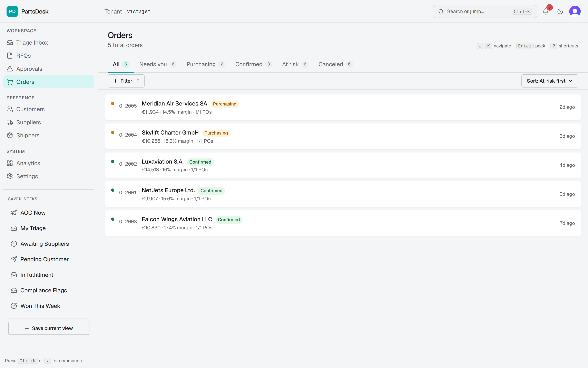Select Orders cart icon in sidebar
This screenshot has width=588, height=368.
point(10,82)
